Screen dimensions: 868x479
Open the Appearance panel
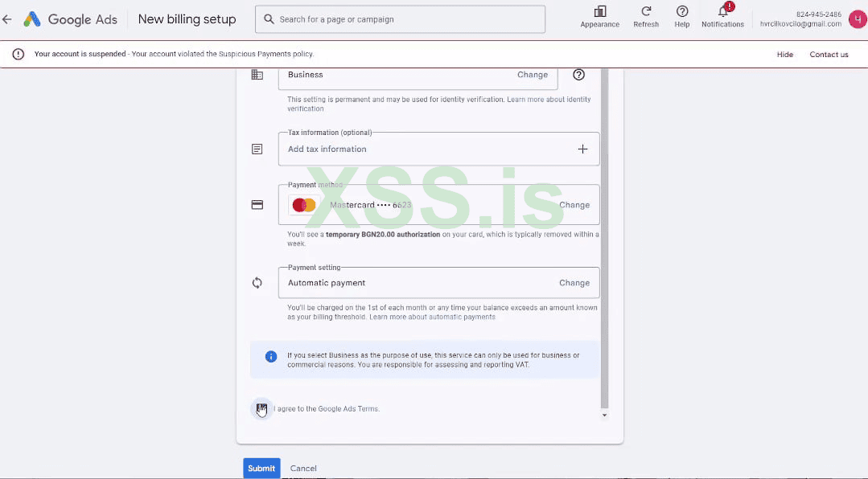599,17
